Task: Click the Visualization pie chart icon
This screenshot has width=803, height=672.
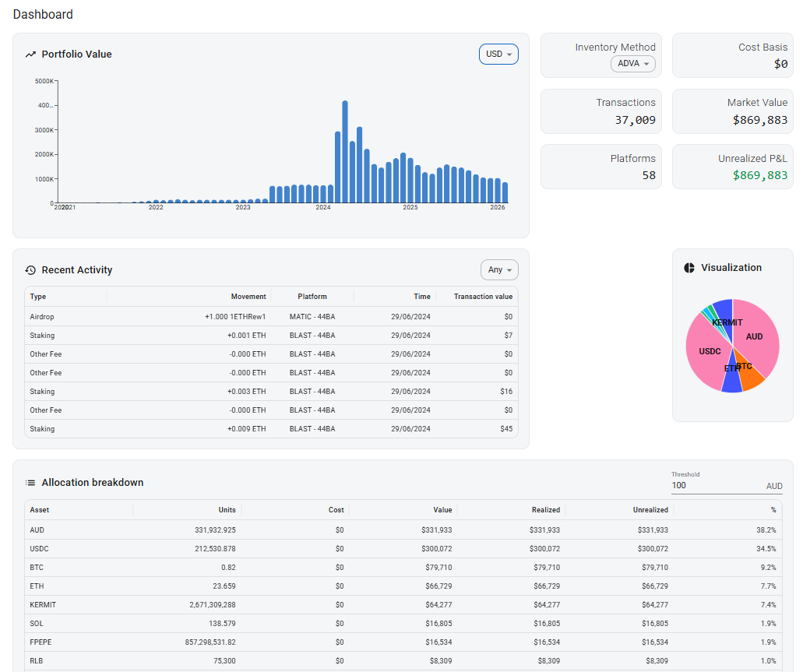Action: coord(689,267)
